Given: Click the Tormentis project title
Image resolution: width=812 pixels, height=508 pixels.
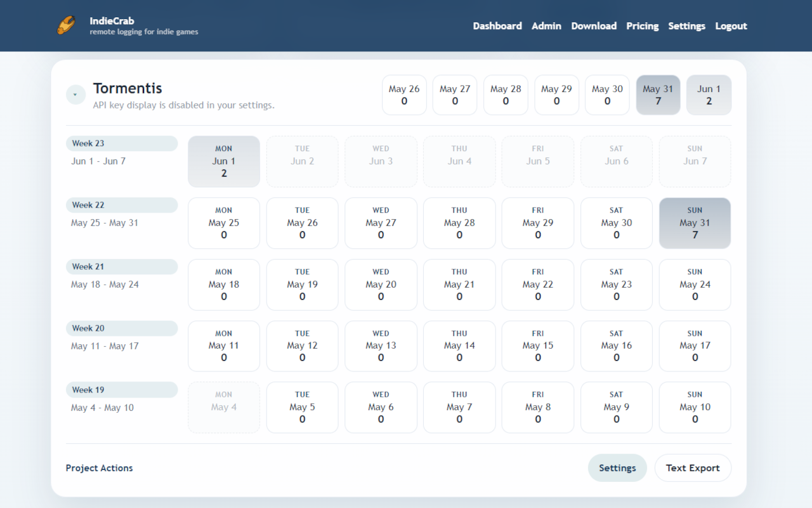Looking at the screenshot, I should point(128,88).
